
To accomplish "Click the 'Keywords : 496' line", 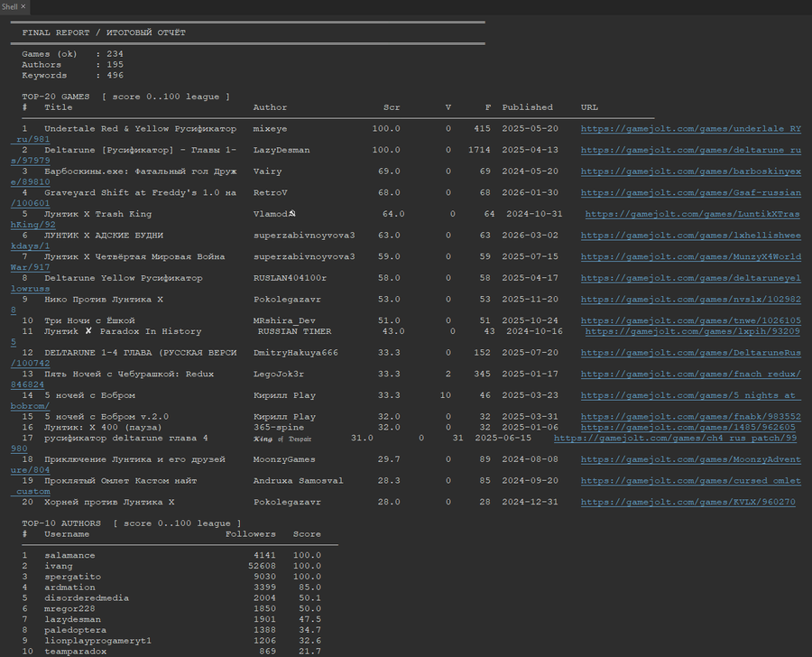I will (x=72, y=75).
